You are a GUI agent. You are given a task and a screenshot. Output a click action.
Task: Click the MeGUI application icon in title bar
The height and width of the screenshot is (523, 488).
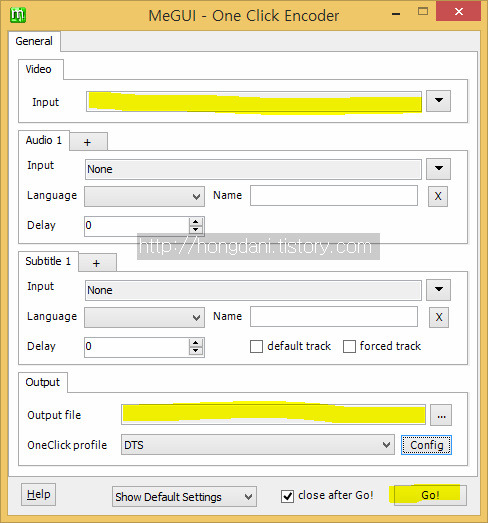pyautogui.click(x=18, y=15)
